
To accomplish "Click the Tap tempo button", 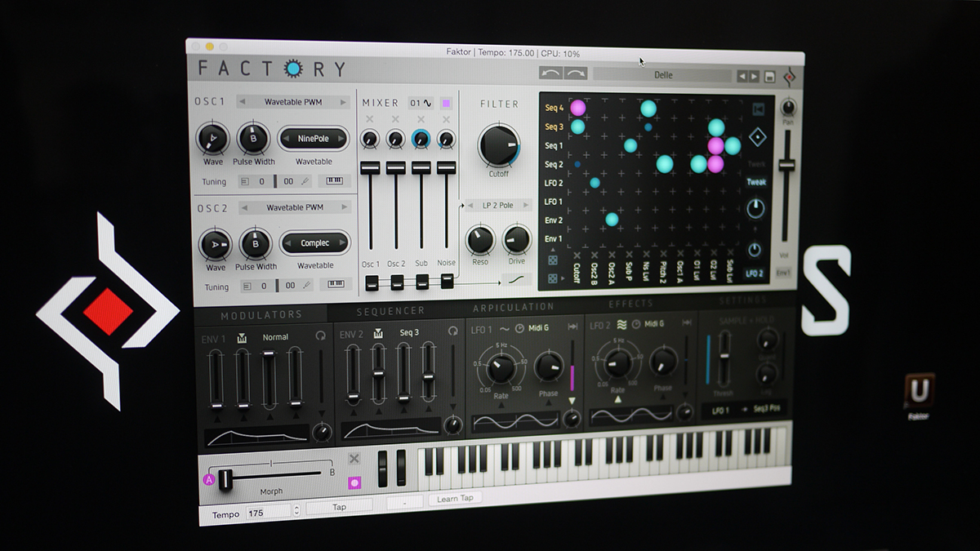I will (x=339, y=507).
